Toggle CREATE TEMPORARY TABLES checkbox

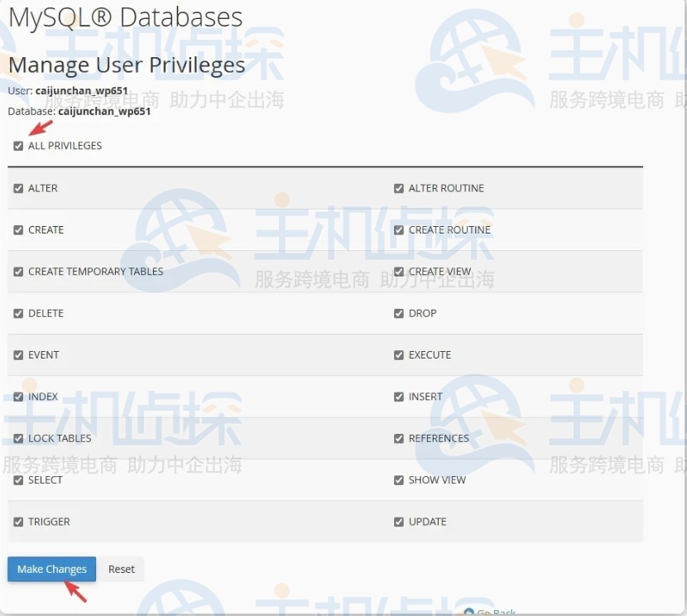(18, 272)
